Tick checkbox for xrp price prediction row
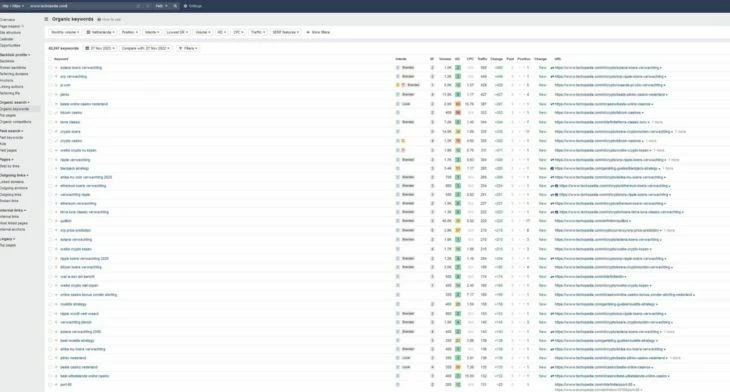 click(x=50, y=230)
